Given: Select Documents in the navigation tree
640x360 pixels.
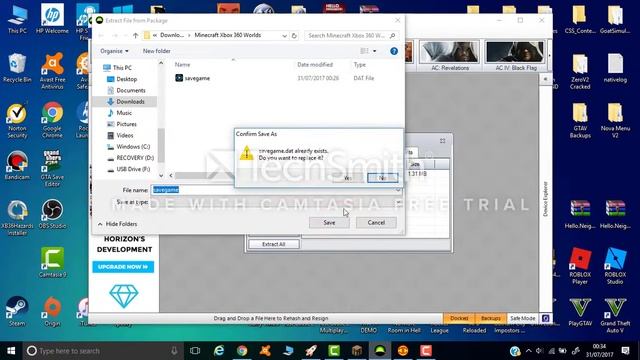Looking at the screenshot, I should tap(131, 90).
